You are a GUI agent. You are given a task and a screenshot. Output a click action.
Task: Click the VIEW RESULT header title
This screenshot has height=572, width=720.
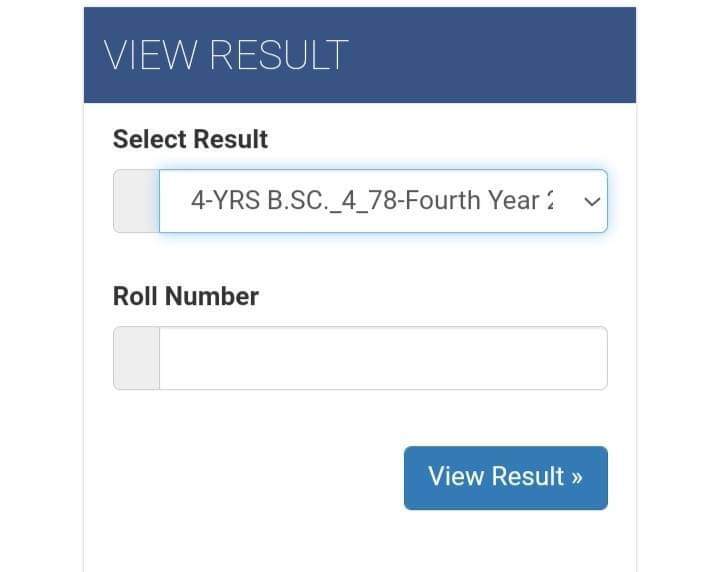click(x=226, y=55)
